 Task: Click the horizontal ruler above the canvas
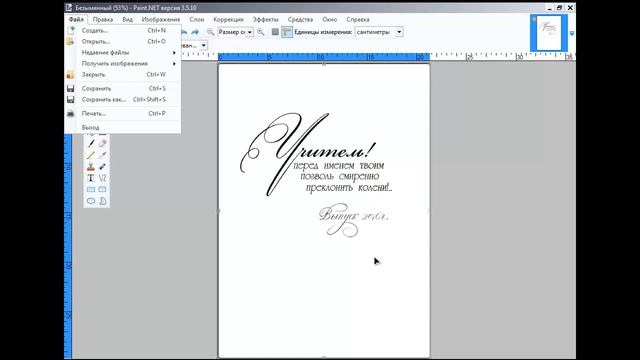[x=324, y=57]
